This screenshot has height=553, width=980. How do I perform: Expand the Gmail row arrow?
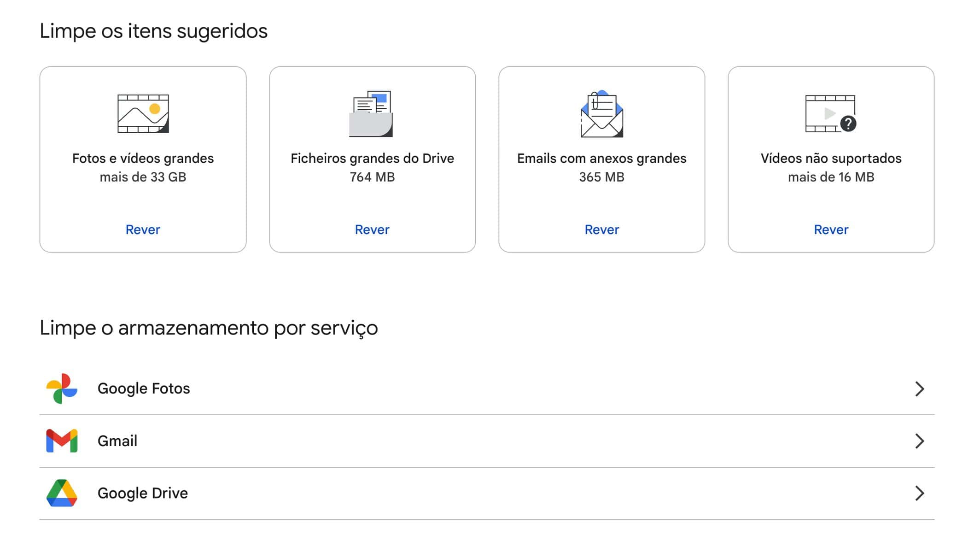[x=919, y=441]
